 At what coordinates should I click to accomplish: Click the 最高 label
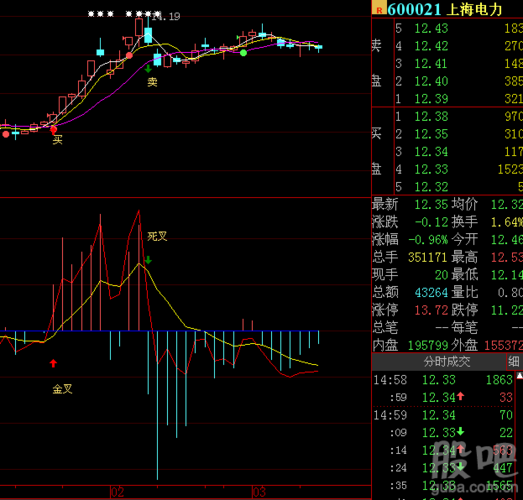pyautogui.click(x=465, y=258)
